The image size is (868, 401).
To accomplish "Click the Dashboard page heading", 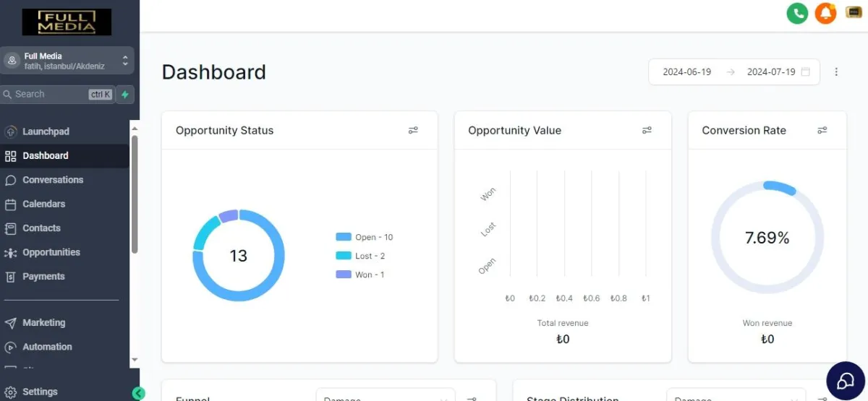I will pyautogui.click(x=214, y=72).
